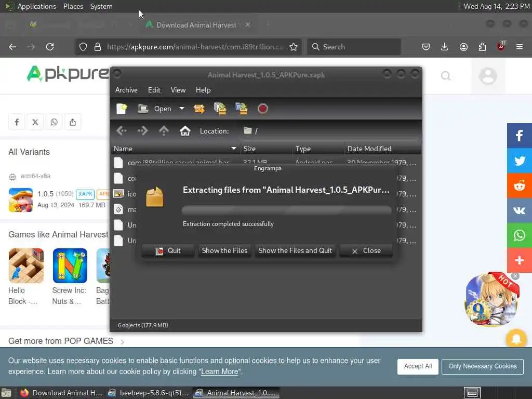Viewport: 532px width, 399px height.
Task: Create new archive icon in Engrampa toolbar
Action: (x=122, y=109)
